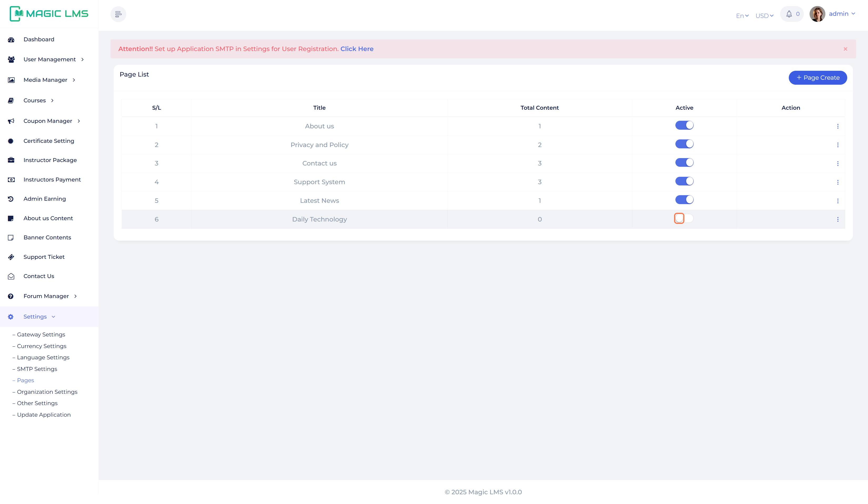
Task: Open Certificate Setting menu label
Action: [x=49, y=141]
